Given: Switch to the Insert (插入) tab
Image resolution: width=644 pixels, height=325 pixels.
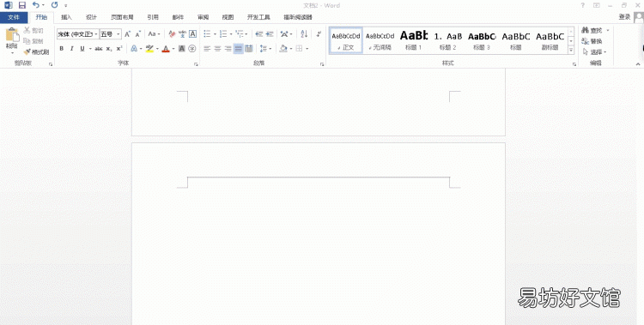Looking at the screenshot, I should [66, 17].
